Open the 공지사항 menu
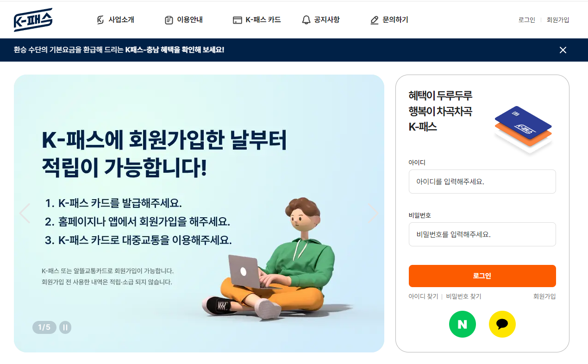Viewport: 588px width, 364px height. 320,20
